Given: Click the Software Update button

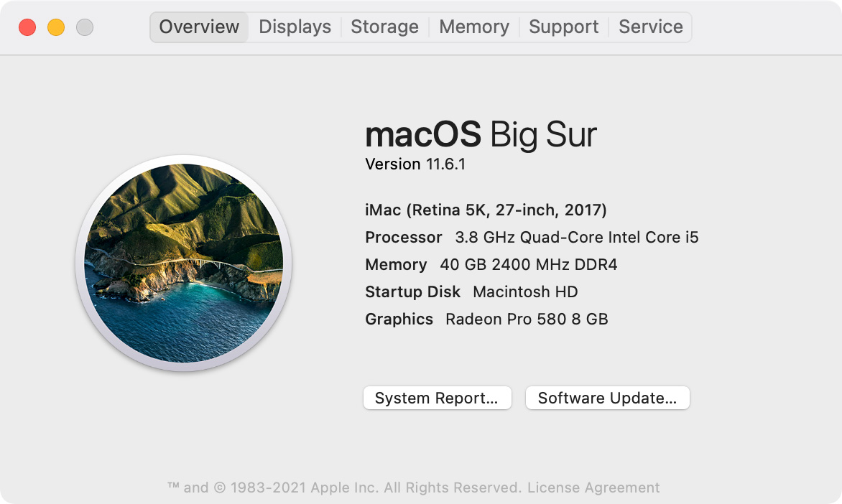Looking at the screenshot, I should 607,398.
